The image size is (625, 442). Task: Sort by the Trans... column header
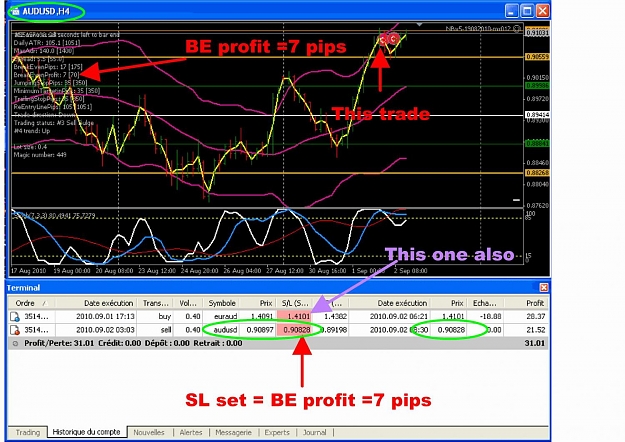point(156,303)
